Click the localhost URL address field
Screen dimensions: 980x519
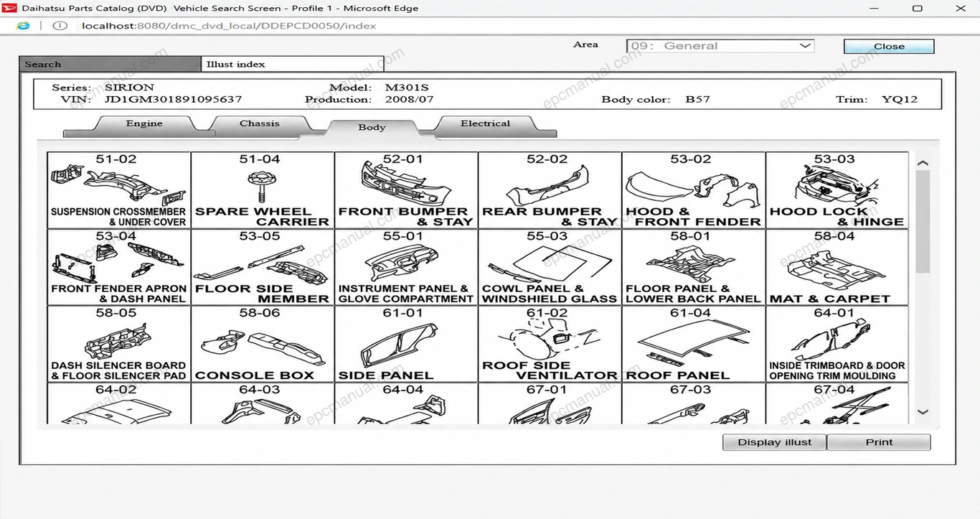tap(230, 26)
